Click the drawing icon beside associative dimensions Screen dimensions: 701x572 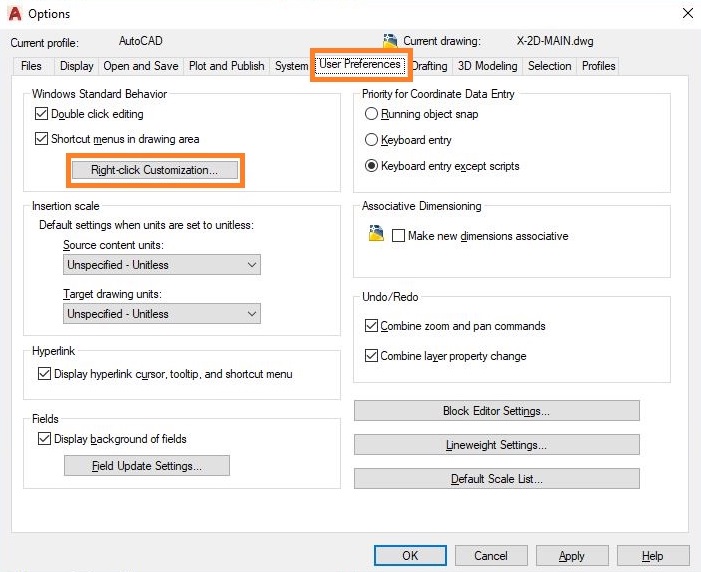pyautogui.click(x=376, y=235)
